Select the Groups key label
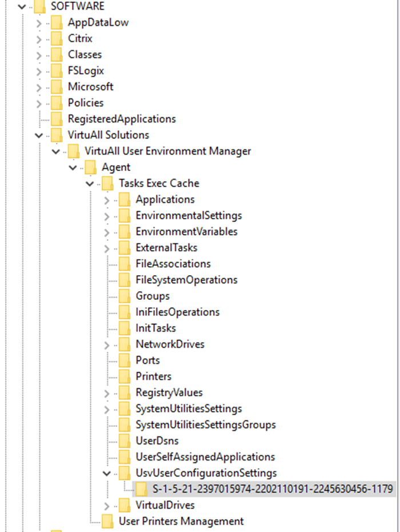 153,296
